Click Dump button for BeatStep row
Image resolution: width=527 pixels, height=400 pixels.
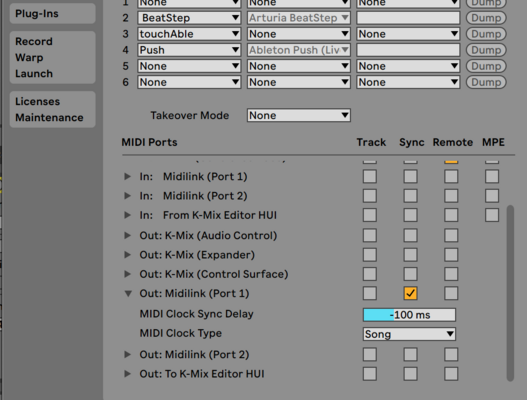point(486,18)
